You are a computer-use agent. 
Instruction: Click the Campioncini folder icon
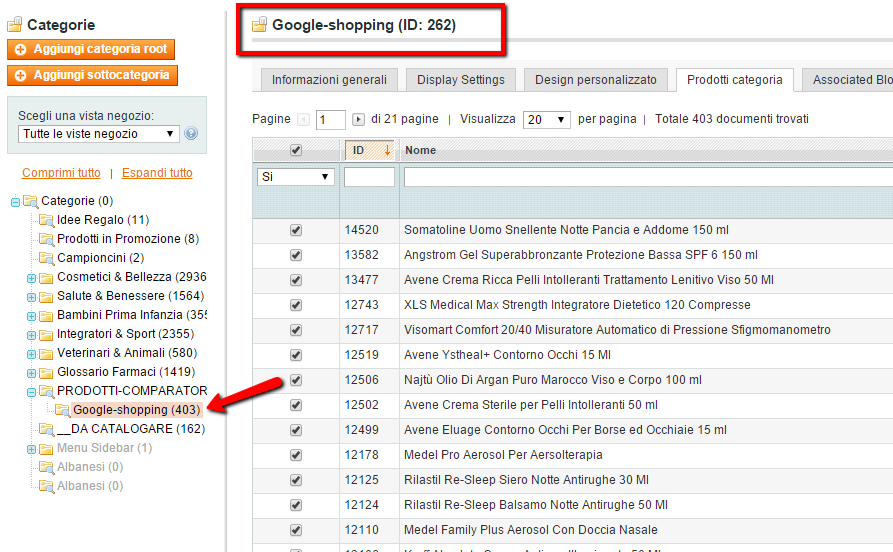coord(45,258)
